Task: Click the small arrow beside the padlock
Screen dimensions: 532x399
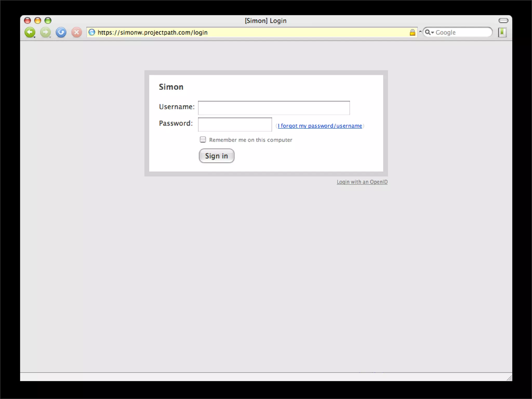Action: (x=420, y=32)
